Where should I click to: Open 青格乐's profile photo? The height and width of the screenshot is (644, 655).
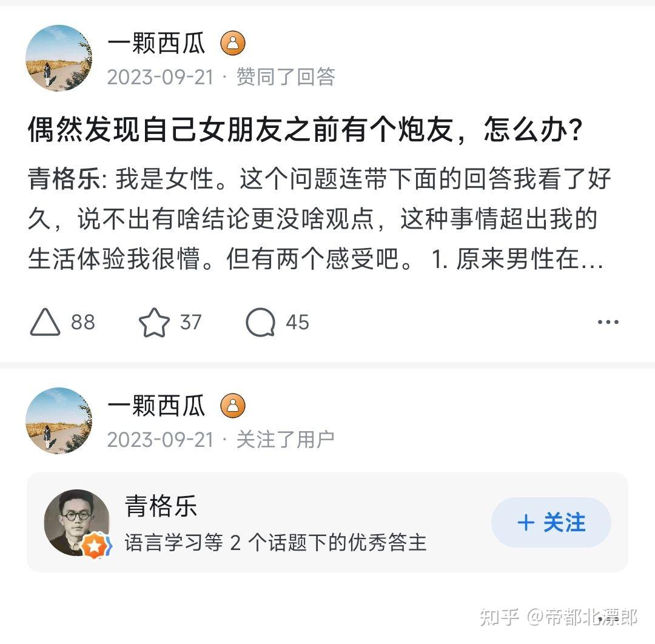click(77, 523)
